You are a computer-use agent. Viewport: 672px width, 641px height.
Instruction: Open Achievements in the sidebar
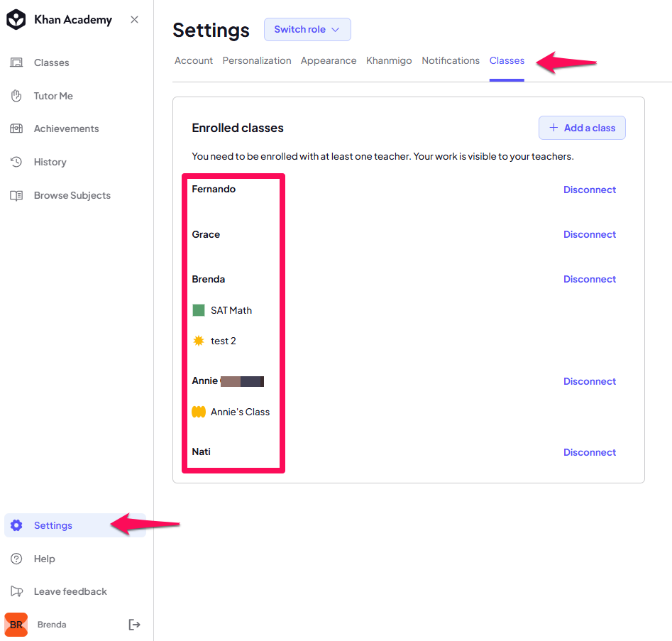pos(66,128)
